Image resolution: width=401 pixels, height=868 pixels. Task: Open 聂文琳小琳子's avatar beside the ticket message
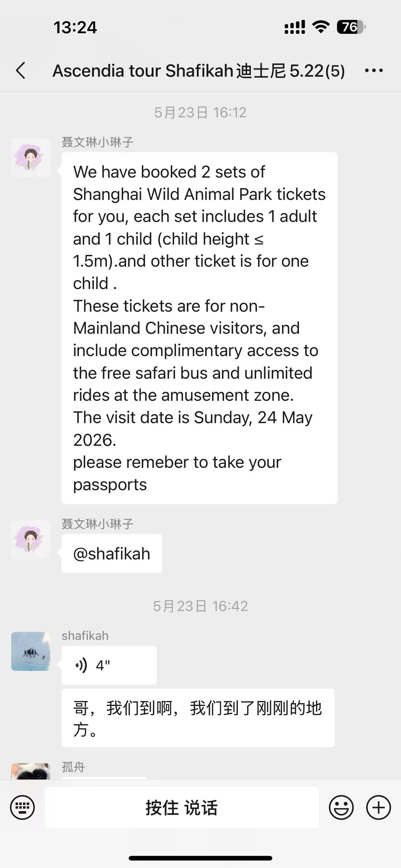[31, 158]
